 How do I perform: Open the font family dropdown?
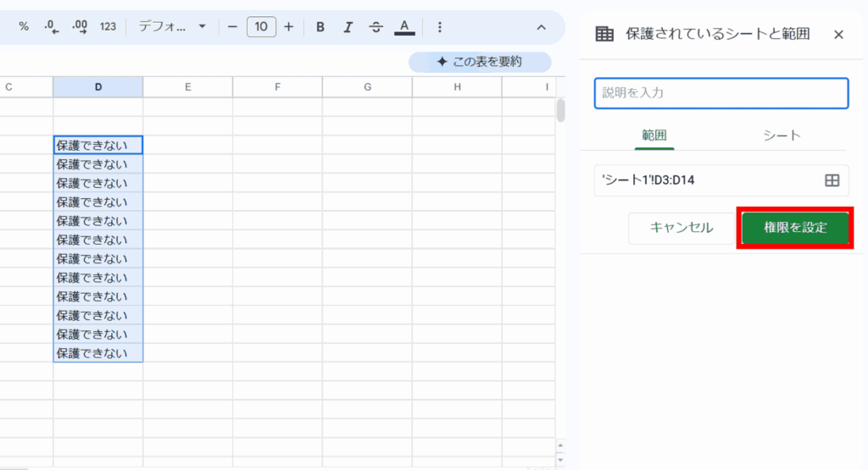coord(173,27)
